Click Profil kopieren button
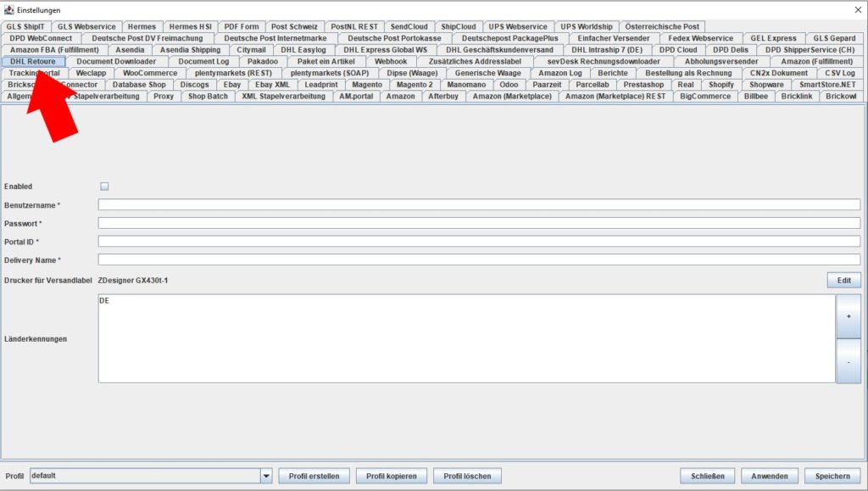Image resolution: width=868 pixels, height=491 pixels. pyautogui.click(x=392, y=476)
